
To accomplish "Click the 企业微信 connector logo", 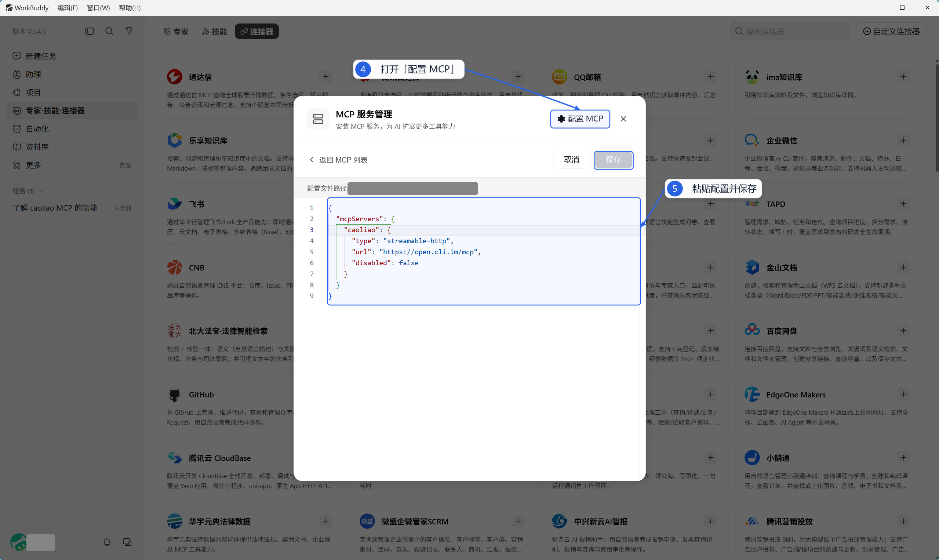I will pos(752,141).
